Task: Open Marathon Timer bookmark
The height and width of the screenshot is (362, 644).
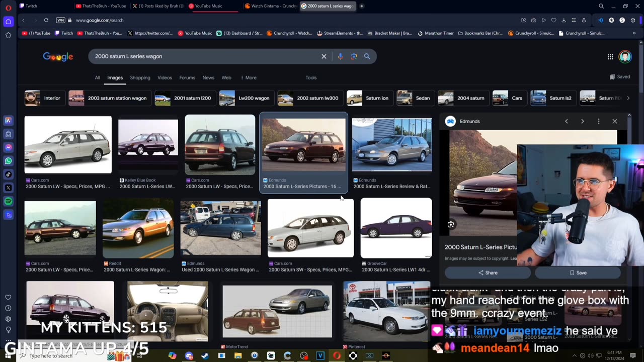Action: [436, 33]
